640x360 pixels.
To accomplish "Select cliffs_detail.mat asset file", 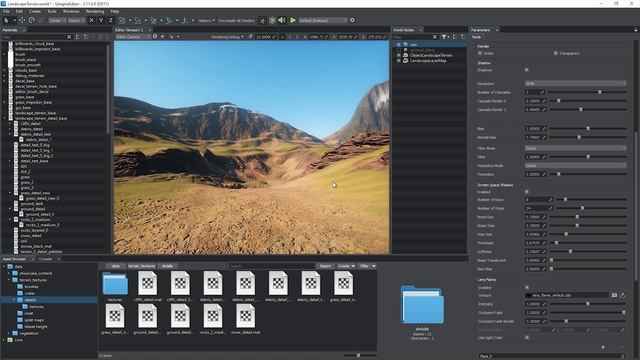I will tap(147, 287).
